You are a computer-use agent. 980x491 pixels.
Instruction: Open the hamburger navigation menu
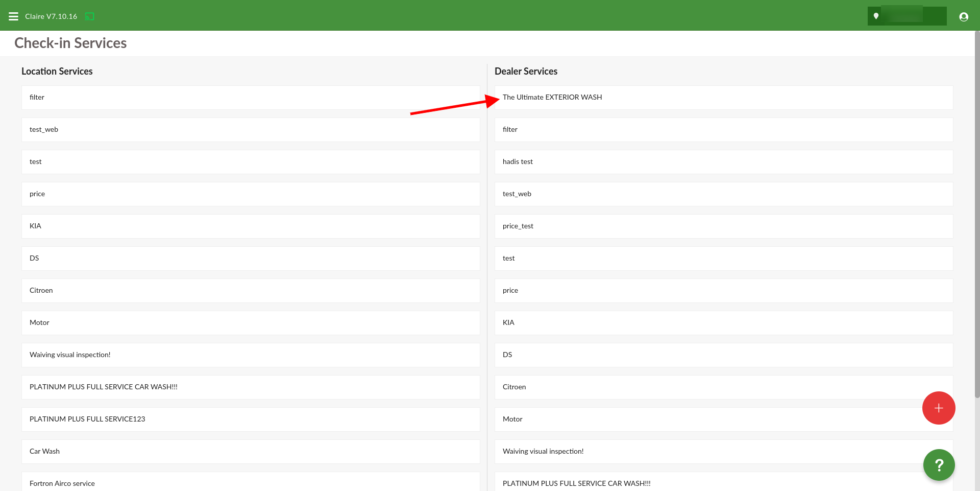[x=13, y=16]
